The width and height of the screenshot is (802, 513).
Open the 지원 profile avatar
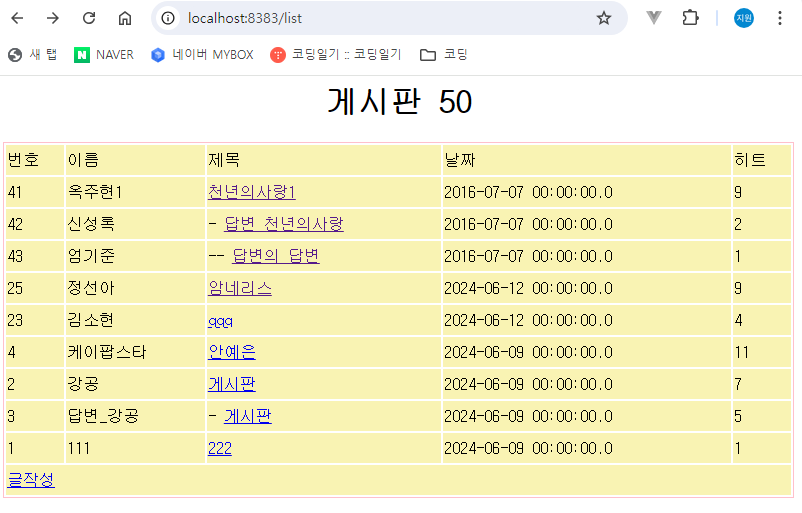(744, 18)
